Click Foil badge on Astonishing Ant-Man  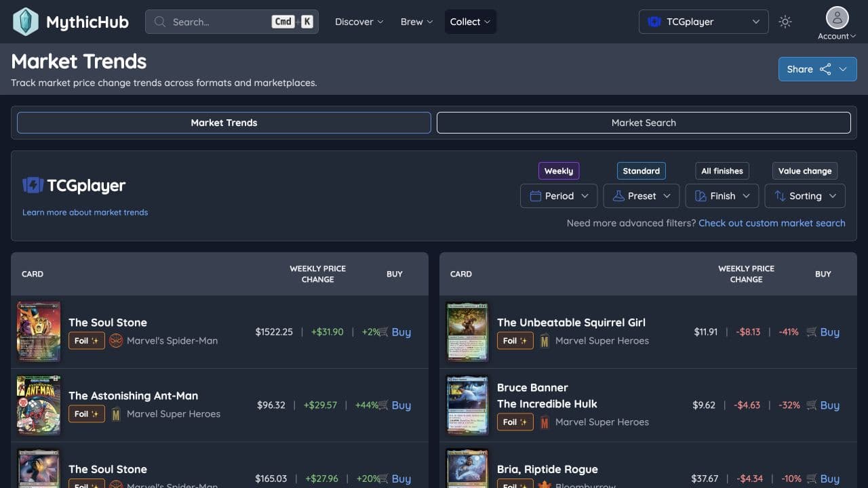click(x=87, y=413)
